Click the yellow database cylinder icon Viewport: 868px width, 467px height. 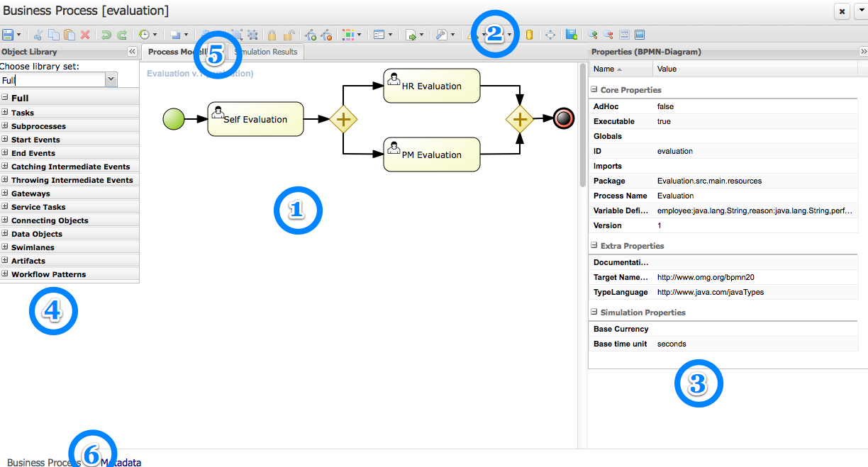click(x=529, y=35)
